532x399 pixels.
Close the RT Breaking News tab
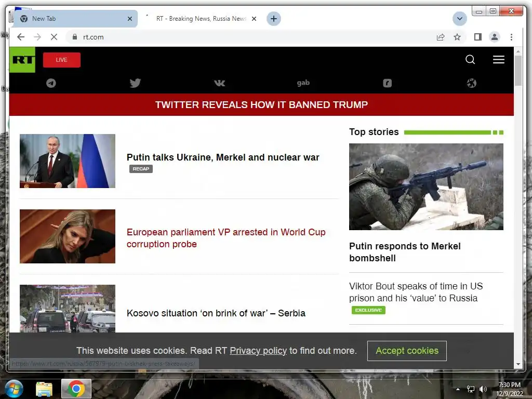coord(254,19)
